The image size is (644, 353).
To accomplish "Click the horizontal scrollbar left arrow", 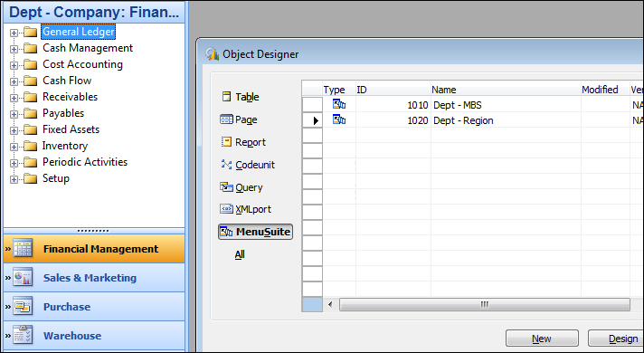I will pyautogui.click(x=330, y=304).
